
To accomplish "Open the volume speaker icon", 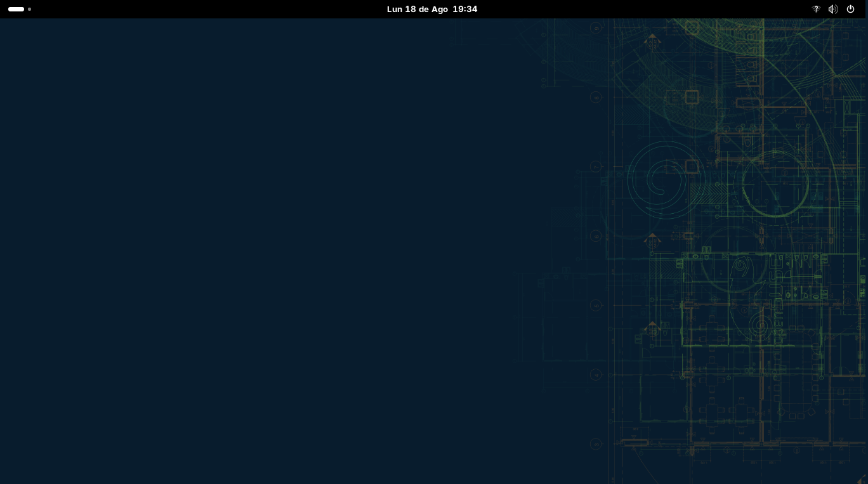I will (x=833, y=9).
